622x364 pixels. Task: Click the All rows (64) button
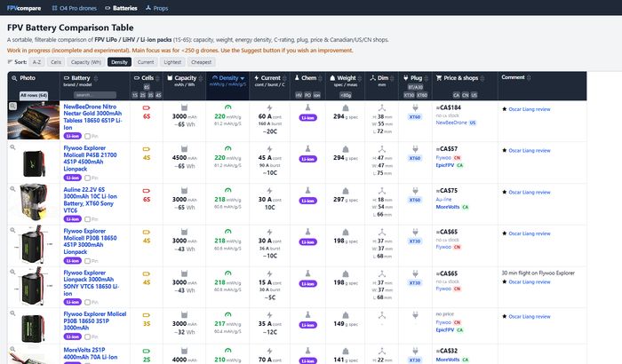pos(34,95)
